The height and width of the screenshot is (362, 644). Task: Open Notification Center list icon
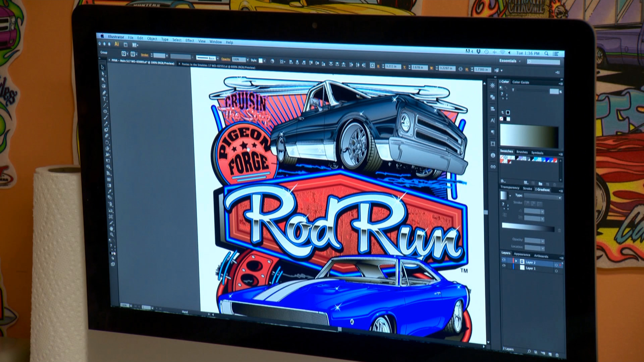[x=555, y=54]
